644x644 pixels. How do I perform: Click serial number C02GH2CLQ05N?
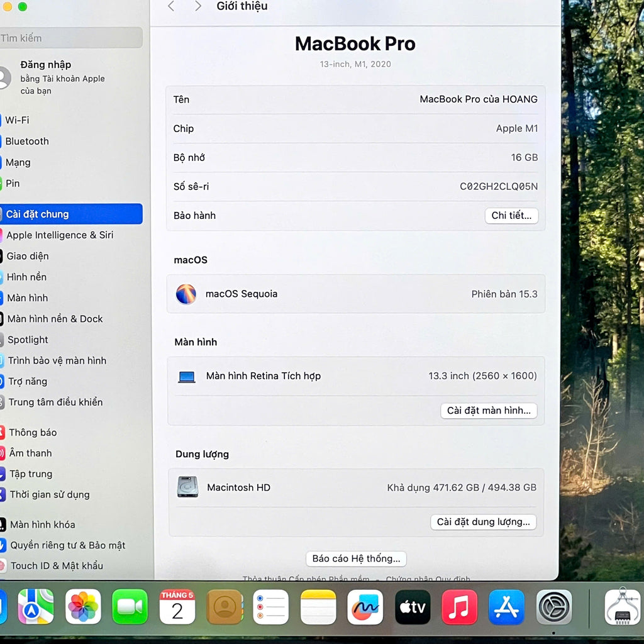click(499, 186)
